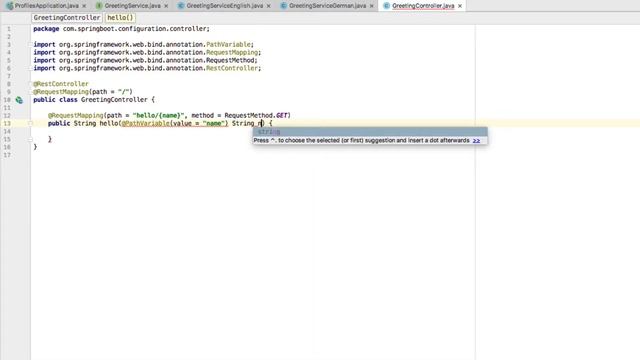The height and width of the screenshot is (360, 640).
Task: Close the GreetingServiceEnglish.java tab
Action: pyautogui.click(x=268, y=6)
